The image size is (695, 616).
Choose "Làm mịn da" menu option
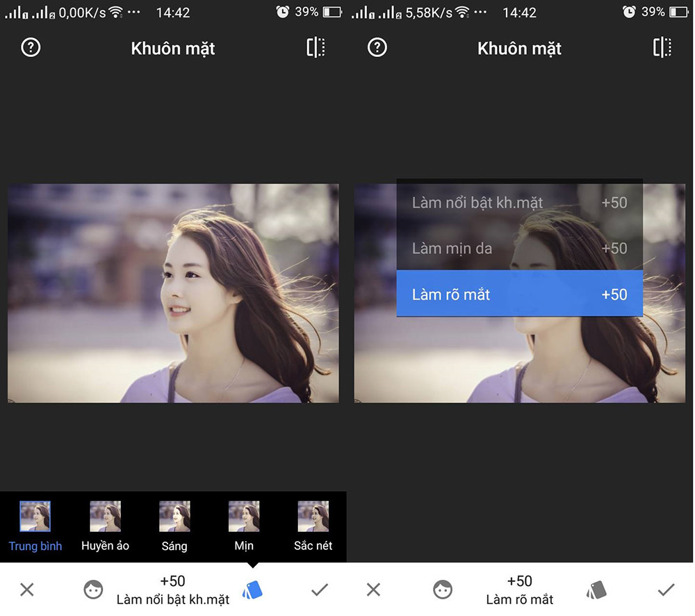(x=519, y=248)
